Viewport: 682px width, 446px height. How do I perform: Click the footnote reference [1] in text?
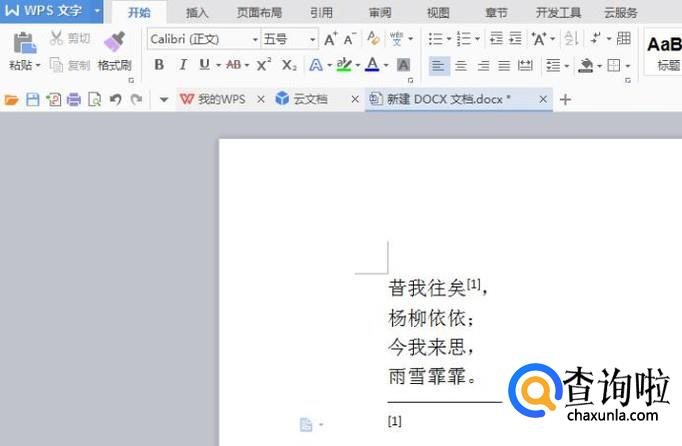coord(474,284)
